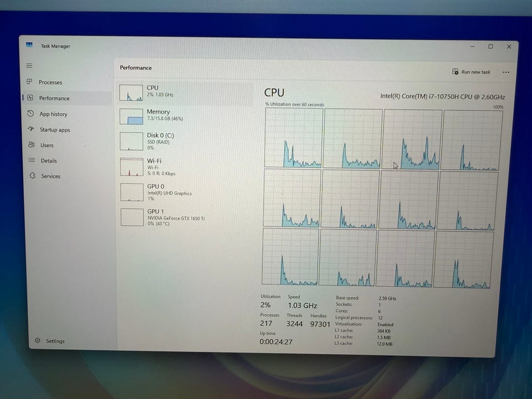
Task: Toggle the hamburger navigation menu
Action: (x=29, y=65)
